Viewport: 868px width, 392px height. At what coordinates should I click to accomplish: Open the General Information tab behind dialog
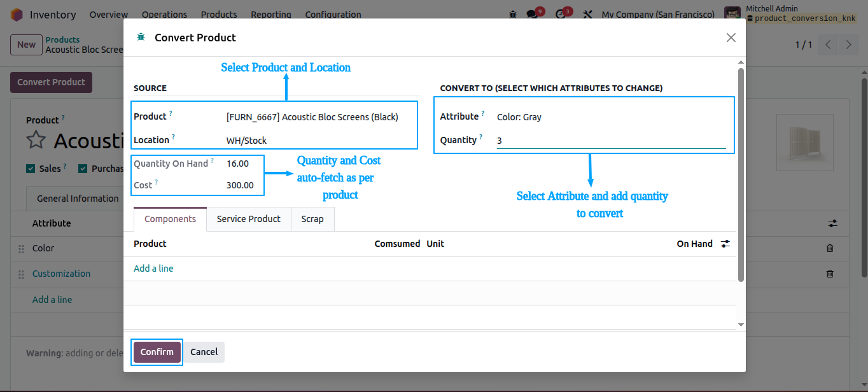(78, 199)
